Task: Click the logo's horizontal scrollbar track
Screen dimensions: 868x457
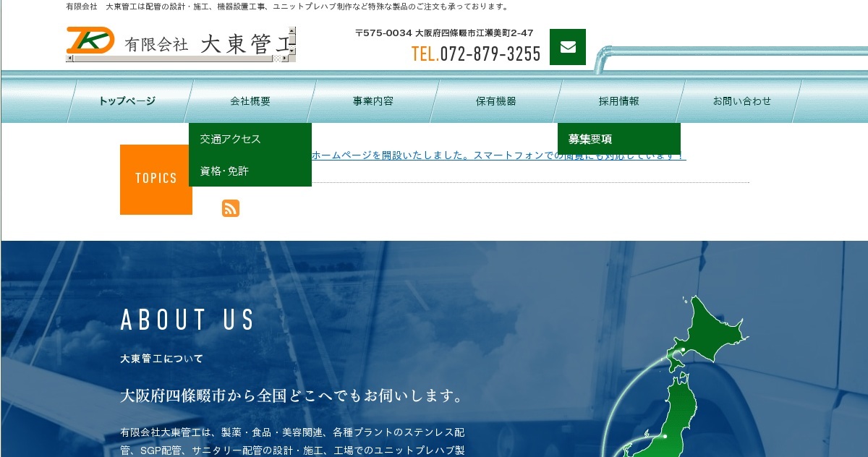Action: pos(177,59)
